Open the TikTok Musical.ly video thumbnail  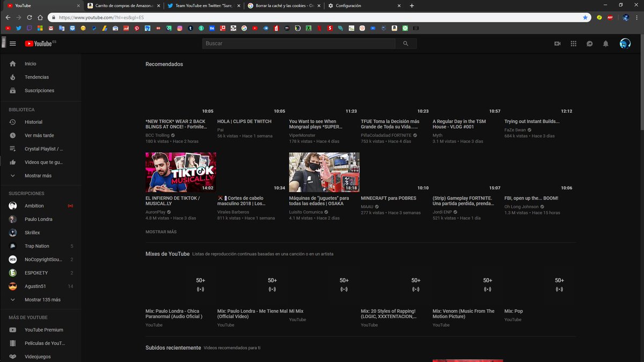(x=181, y=172)
